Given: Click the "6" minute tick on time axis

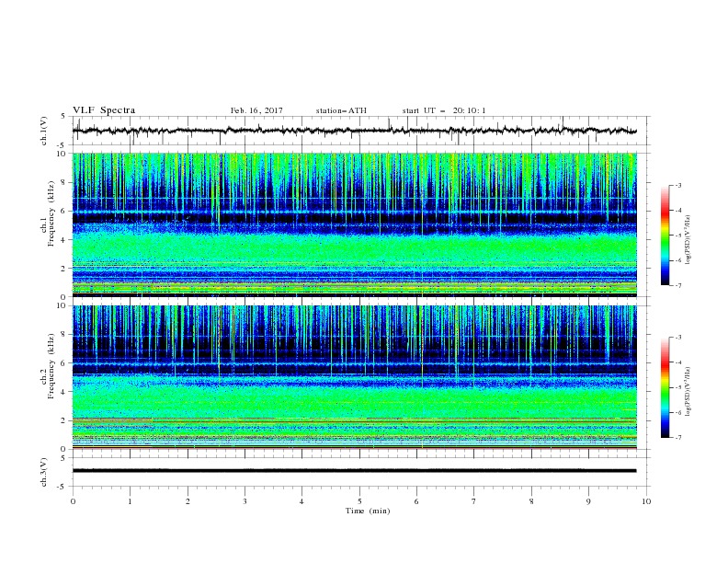Looking at the screenshot, I should [416, 501].
